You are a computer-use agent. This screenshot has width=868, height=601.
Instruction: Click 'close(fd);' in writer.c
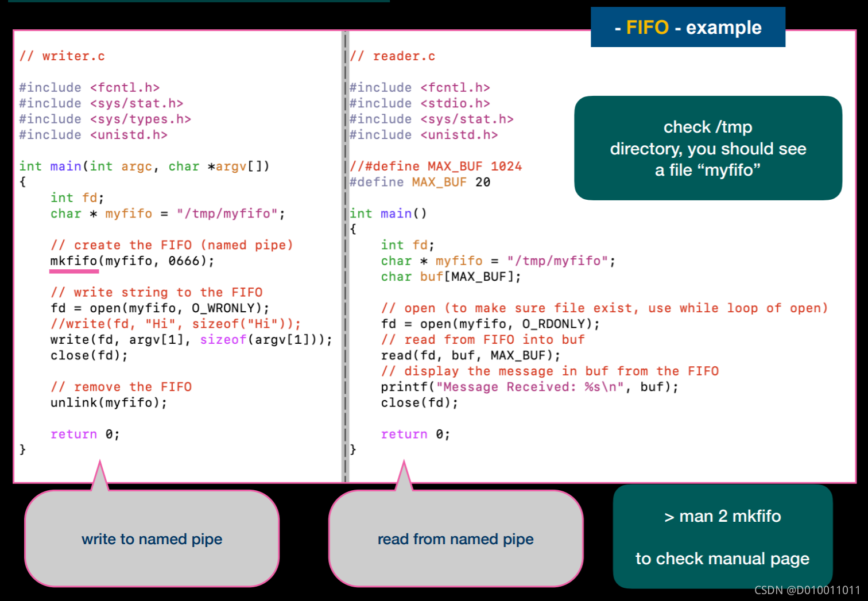[89, 355]
